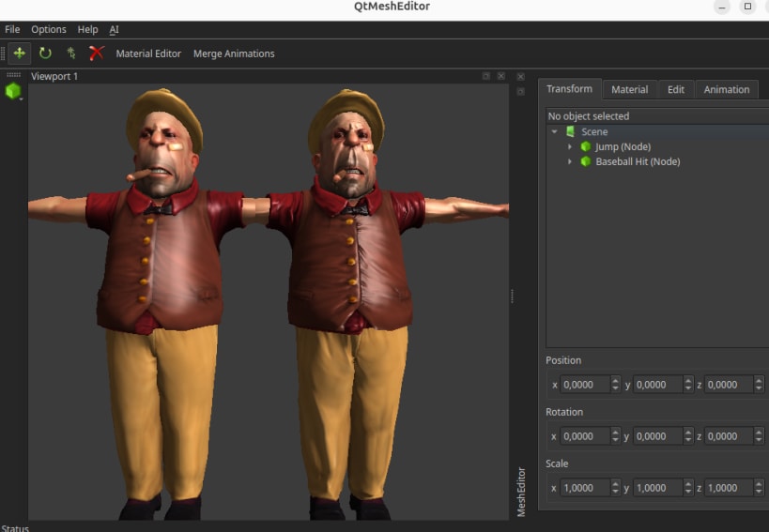Switch to the Animation tab
This screenshot has height=532, width=769.
(x=727, y=90)
